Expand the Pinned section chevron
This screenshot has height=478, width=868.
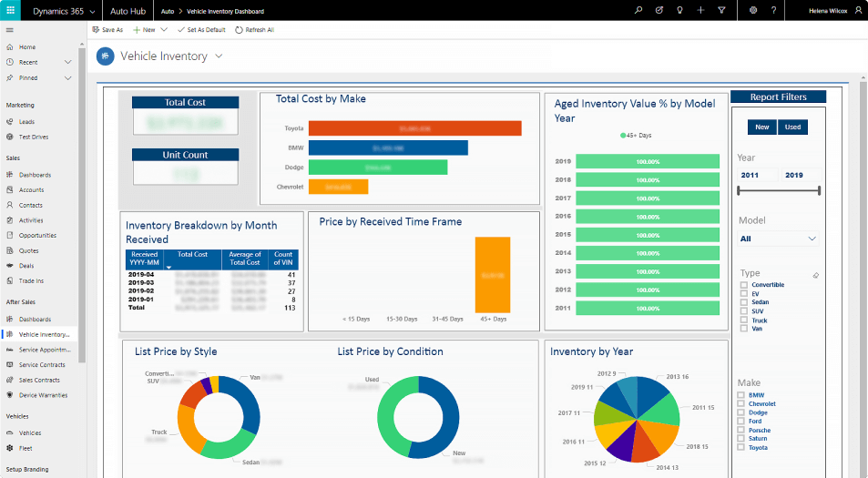pos(67,78)
